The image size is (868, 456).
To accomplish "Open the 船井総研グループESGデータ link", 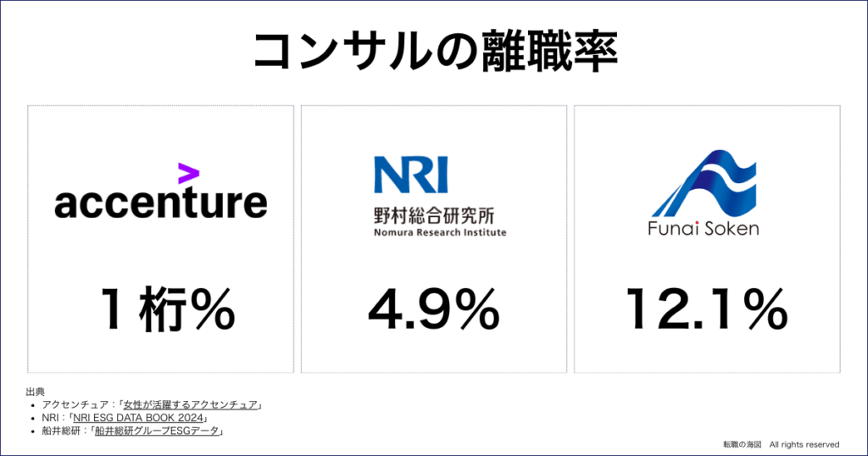I will 157,431.
